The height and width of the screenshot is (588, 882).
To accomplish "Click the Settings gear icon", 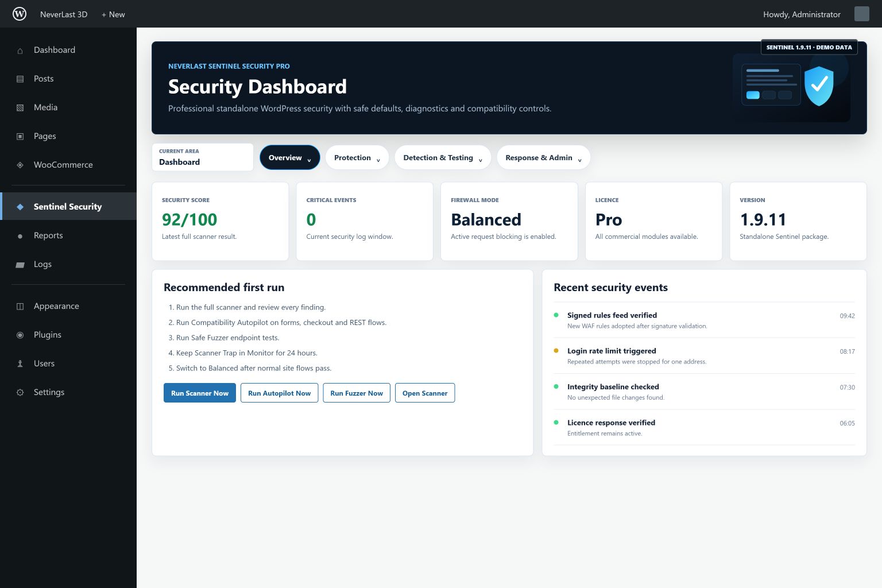I will (20, 393).
